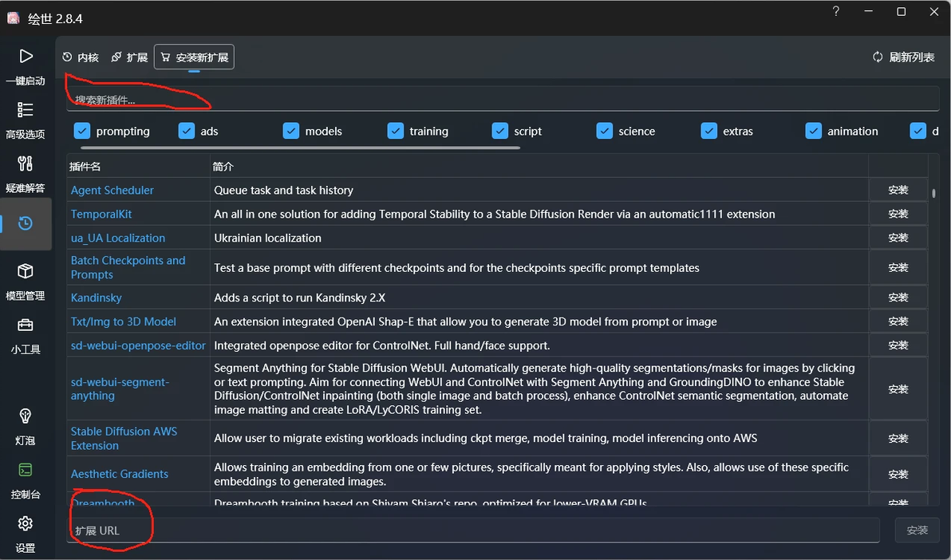
Task: Open 设置 settings
Action: (26, 534)
